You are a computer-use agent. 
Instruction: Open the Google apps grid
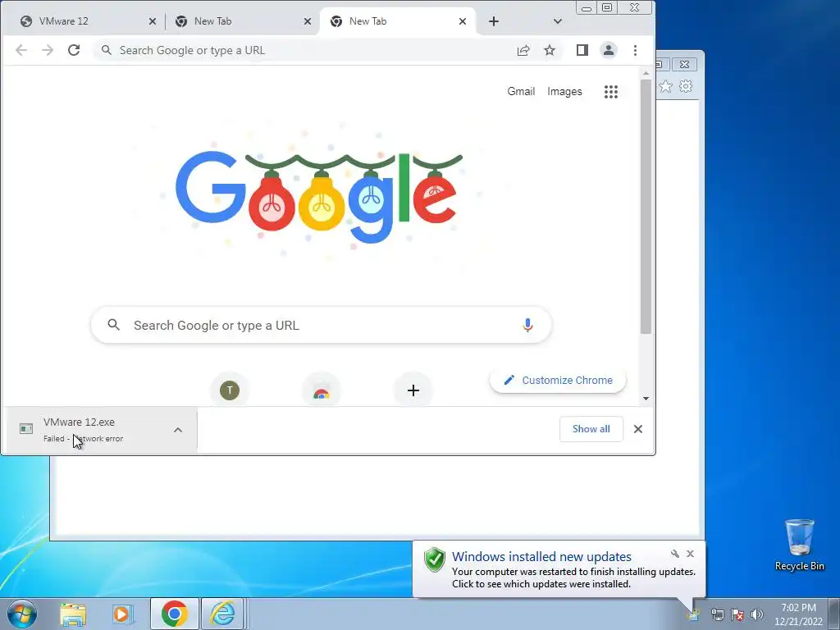click(x=611, y=92)
